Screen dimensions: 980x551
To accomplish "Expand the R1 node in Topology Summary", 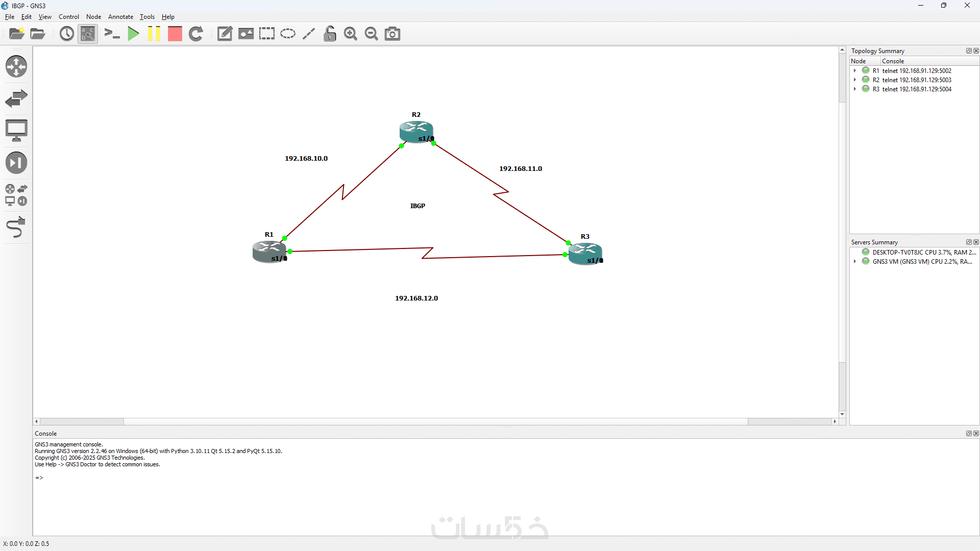I will click(855, 71).
